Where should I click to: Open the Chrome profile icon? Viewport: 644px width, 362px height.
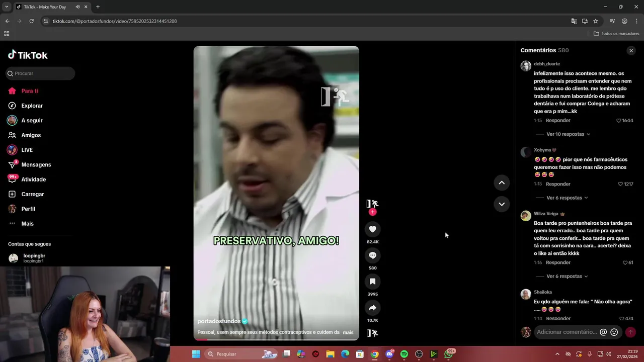click(x=624, y=21)
